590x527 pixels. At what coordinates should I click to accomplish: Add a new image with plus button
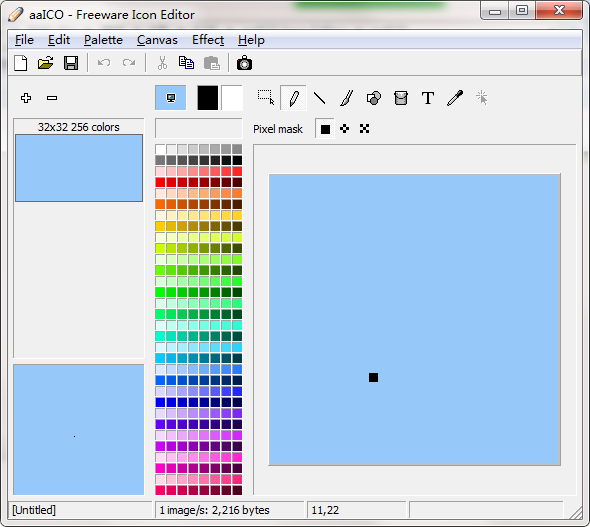point(26,98)
